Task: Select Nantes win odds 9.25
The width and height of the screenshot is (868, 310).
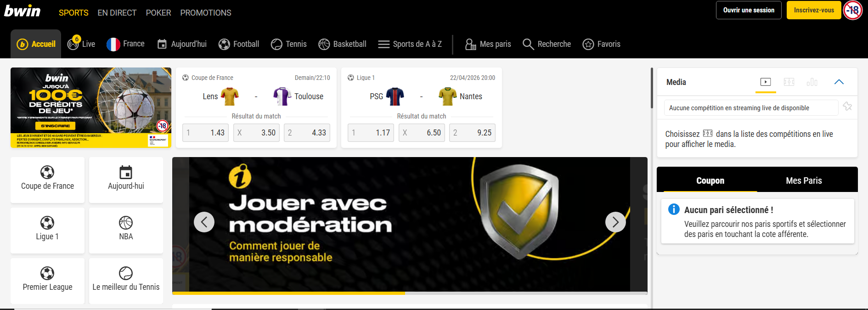Action: (x=472, y=133)
